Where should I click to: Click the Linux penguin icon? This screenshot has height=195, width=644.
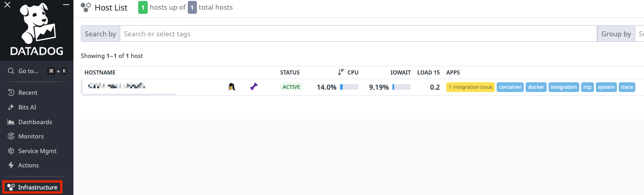(232, 86)
